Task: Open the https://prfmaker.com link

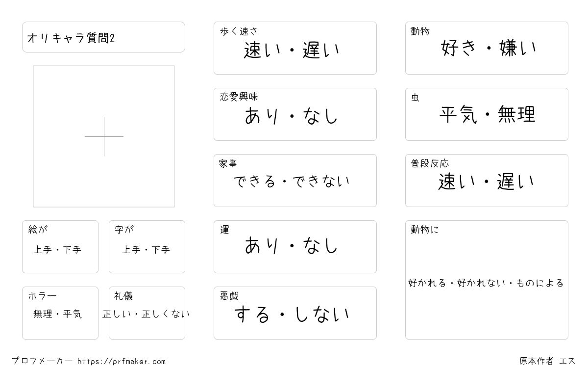Action: coord(122,362)
